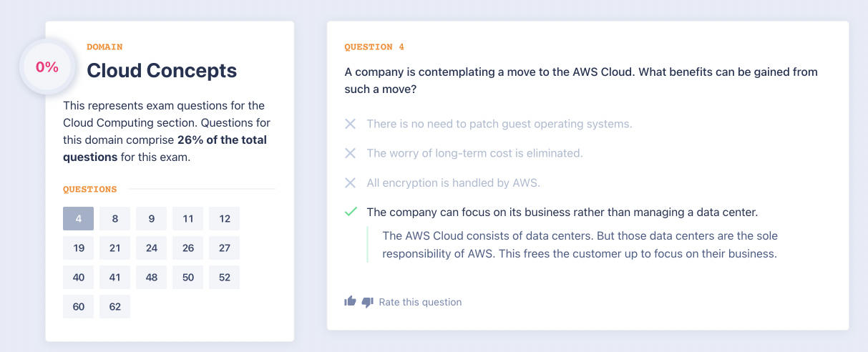Click X icon beside long-term cost answer
Screen dimensions: 868x352
coord(350,153)
